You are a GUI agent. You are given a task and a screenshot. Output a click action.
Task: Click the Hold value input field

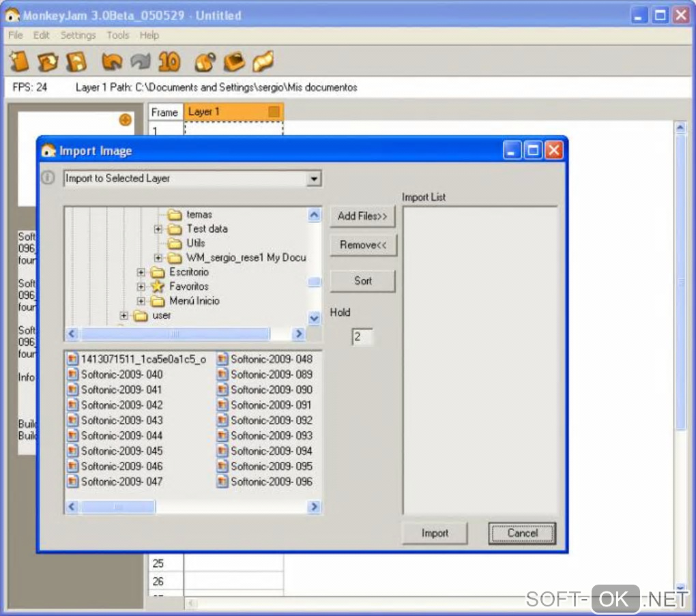point(362,337)
